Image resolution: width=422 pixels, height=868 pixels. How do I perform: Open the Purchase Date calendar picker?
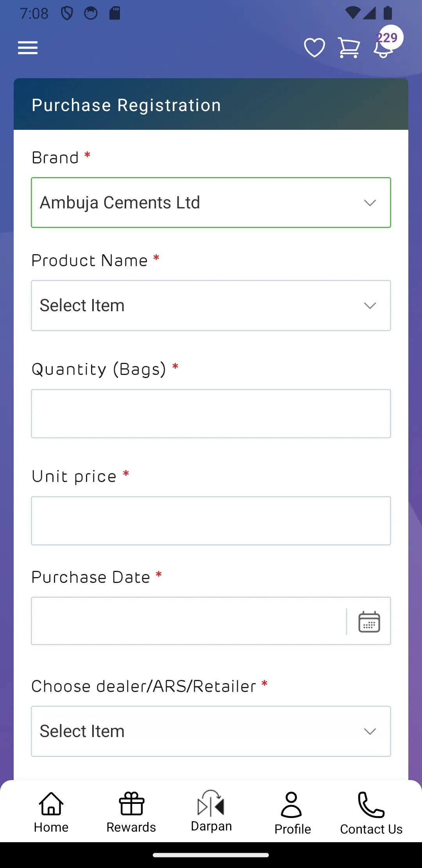pos(369,621)
